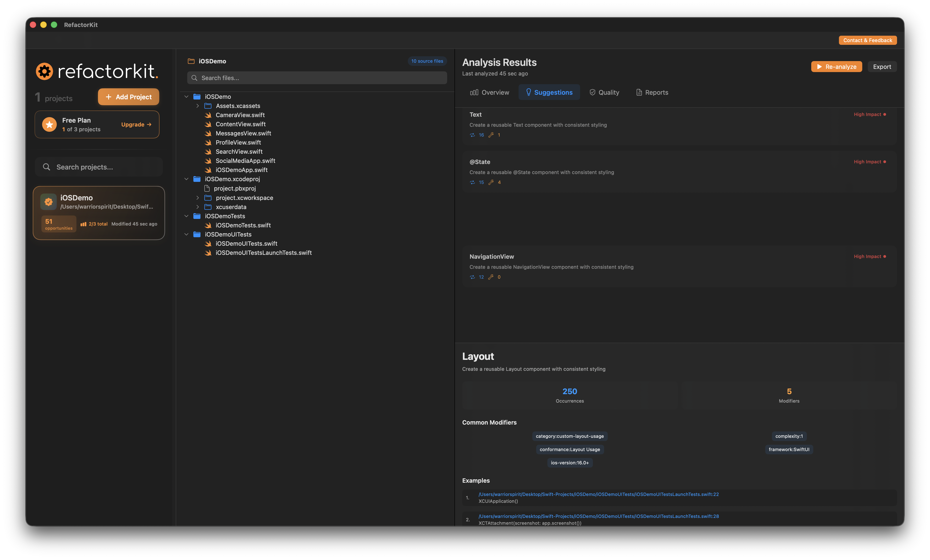The width and height of the screenshot is (930, 560).
Task: Click the Swift icon beside MessagesView.swift
Action: (208, 133)
